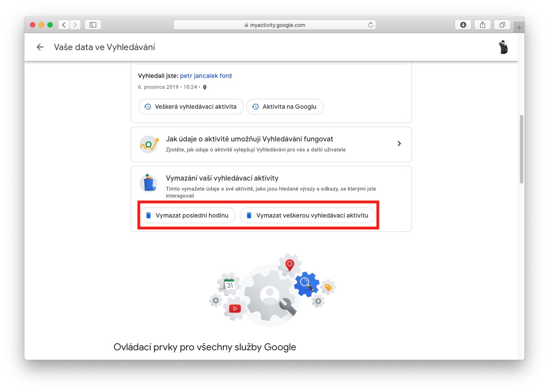549x392 pixels.
Task: Click the "Vymazání vaší vyhledávací aktivity" heading
Action: [x=222, y=178]
